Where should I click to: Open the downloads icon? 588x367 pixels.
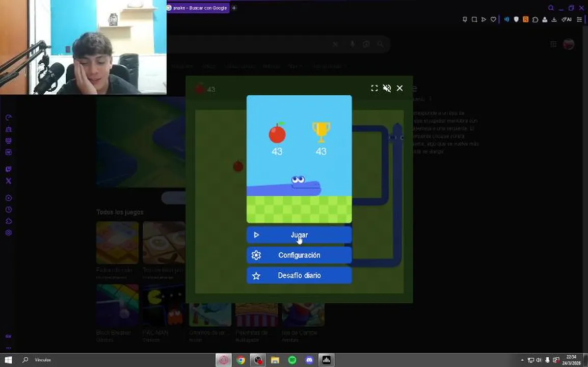[x=554, y=19]
